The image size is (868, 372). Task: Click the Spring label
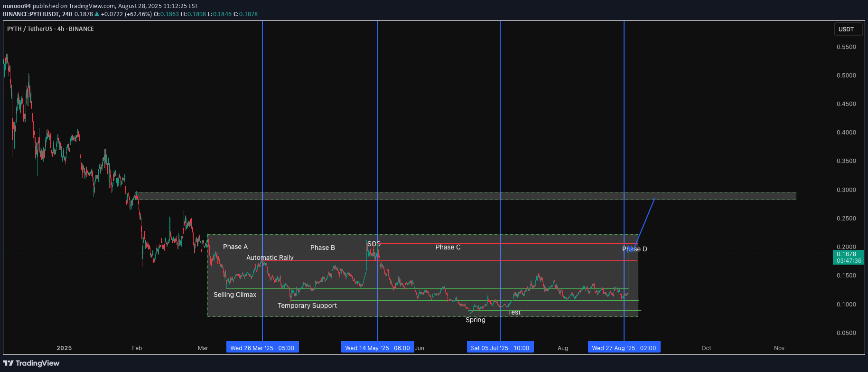click(476, 320)
